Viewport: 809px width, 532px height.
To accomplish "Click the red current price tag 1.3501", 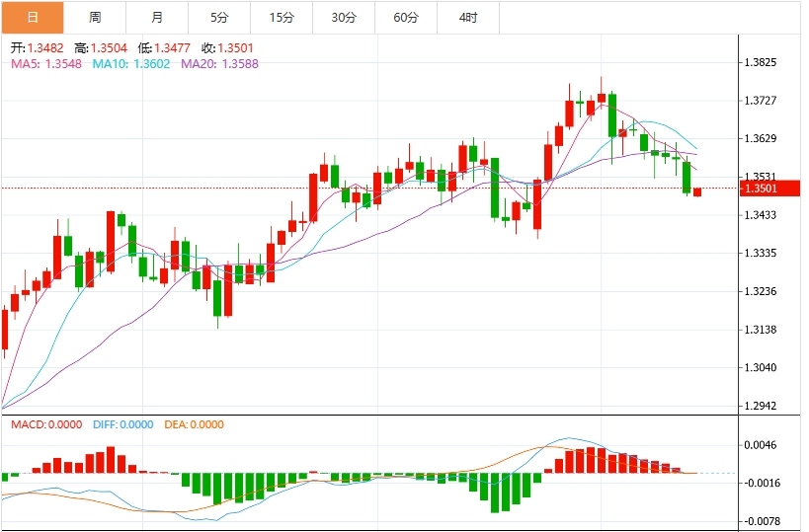I will click(769, 189).
